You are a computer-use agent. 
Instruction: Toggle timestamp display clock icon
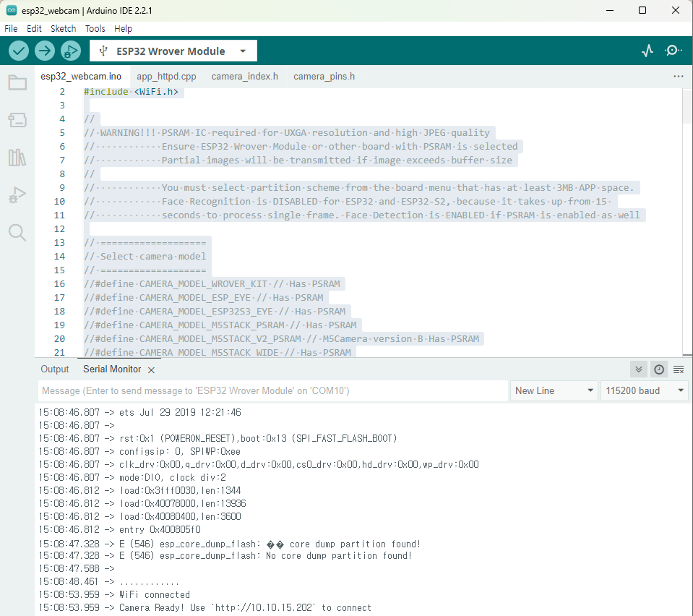tap(658, 369)
